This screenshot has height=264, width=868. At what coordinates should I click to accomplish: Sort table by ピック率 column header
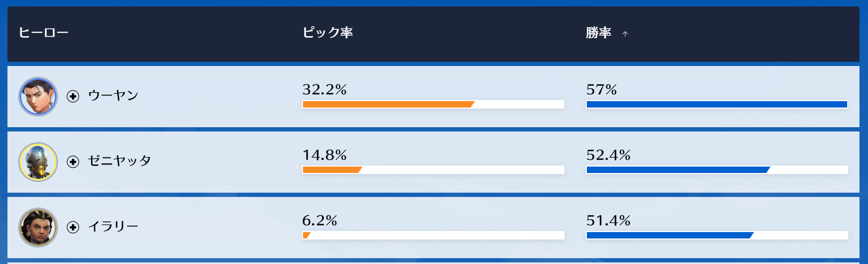(327, 33)
